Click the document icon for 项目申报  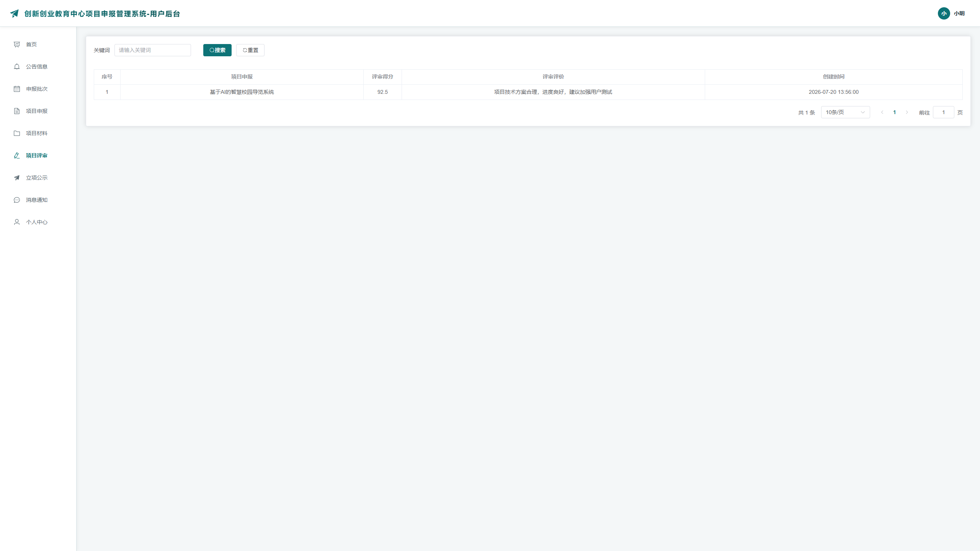tap(17, 111)
